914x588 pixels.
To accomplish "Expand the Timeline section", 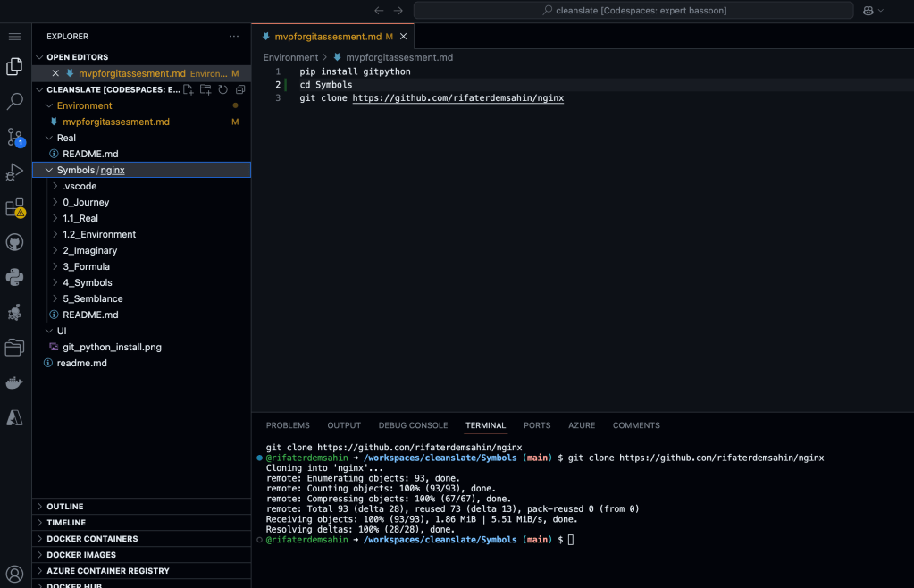I will pyautogui.click(x=142, y=523).
